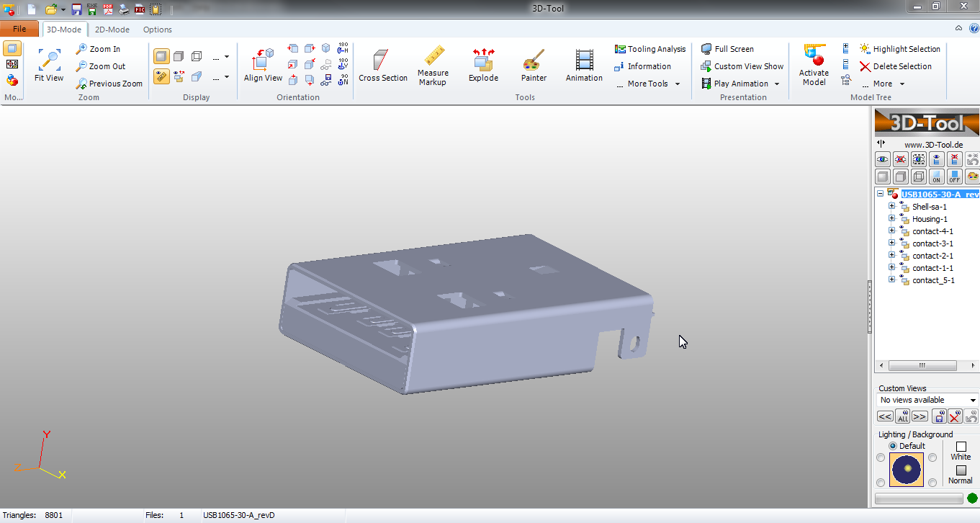Expand the Shell-sa-1 tree node
This screenshot has width=980, height=523.
coord(891,206)
